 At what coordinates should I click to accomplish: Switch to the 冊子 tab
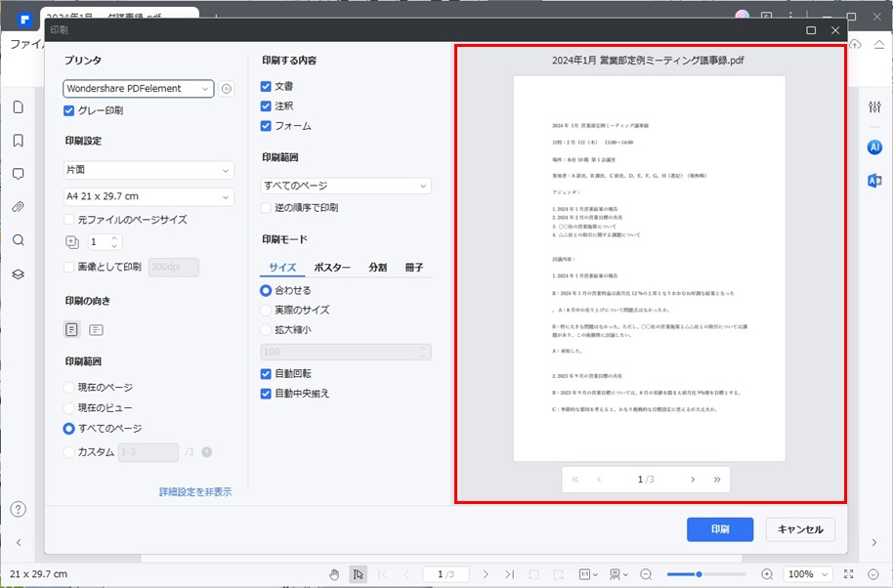click(x=414, y=268)
